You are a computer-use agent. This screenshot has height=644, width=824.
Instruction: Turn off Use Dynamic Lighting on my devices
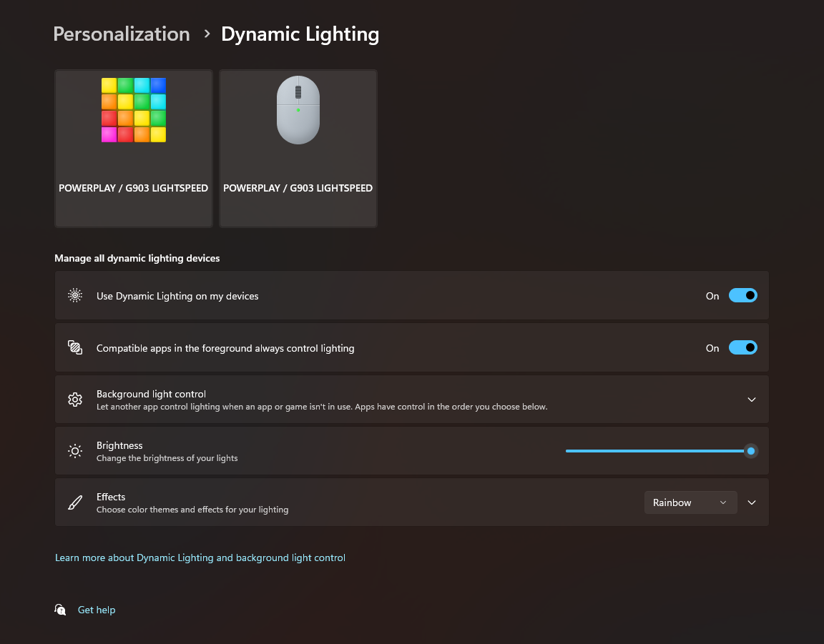[x=742, y=296]
